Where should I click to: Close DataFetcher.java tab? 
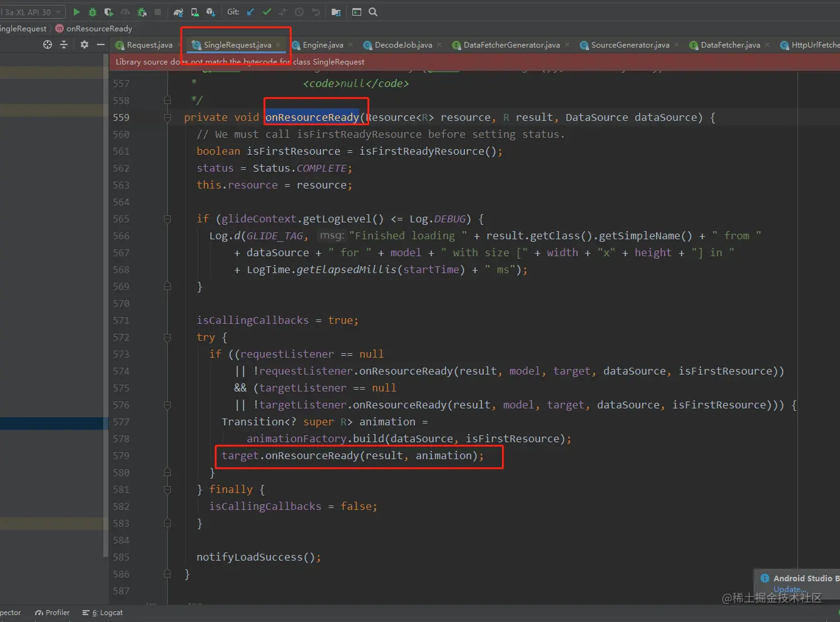coord(767,44)
